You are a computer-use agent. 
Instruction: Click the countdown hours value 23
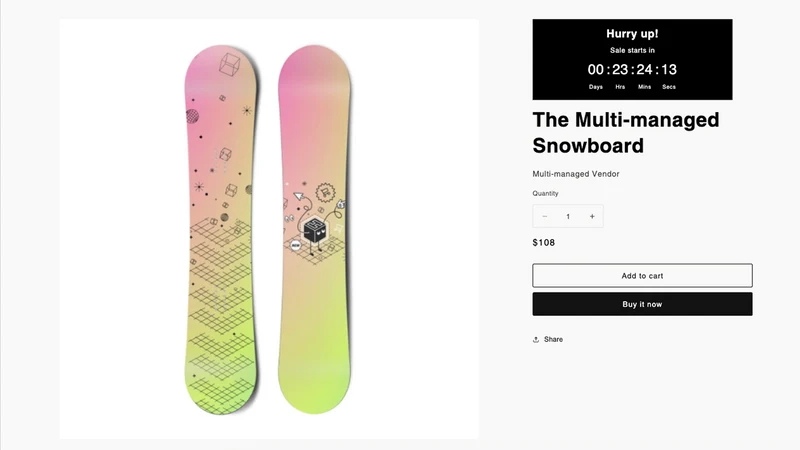click(x=620, y=69)
